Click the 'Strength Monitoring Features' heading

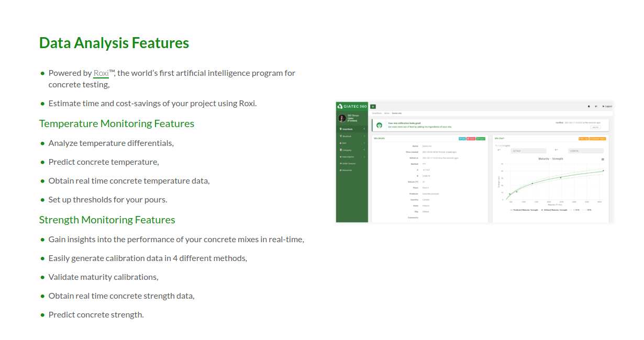(107, 220)
